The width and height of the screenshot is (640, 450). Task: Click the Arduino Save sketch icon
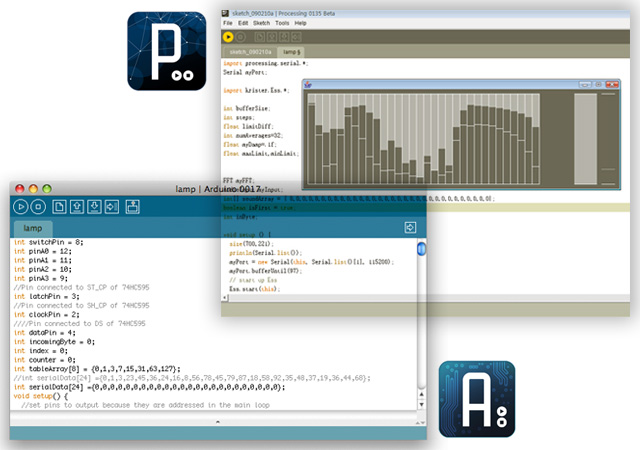point(93,206)
